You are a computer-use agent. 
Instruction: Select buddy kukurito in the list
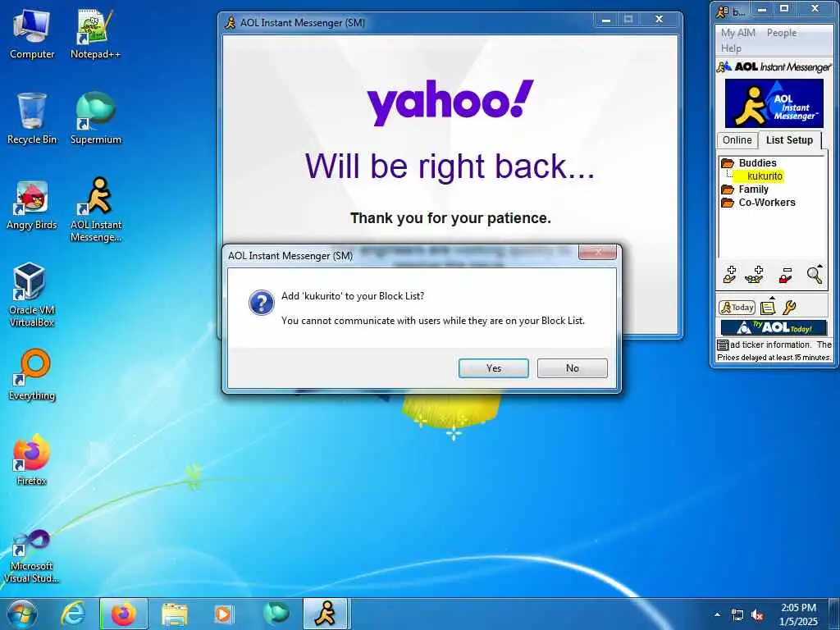click(x=764, y=176)
